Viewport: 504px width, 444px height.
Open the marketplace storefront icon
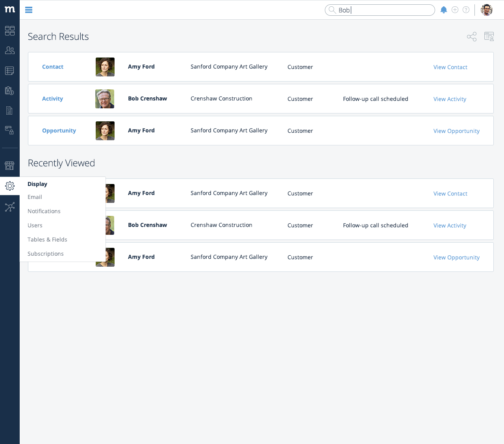(10, 165)
